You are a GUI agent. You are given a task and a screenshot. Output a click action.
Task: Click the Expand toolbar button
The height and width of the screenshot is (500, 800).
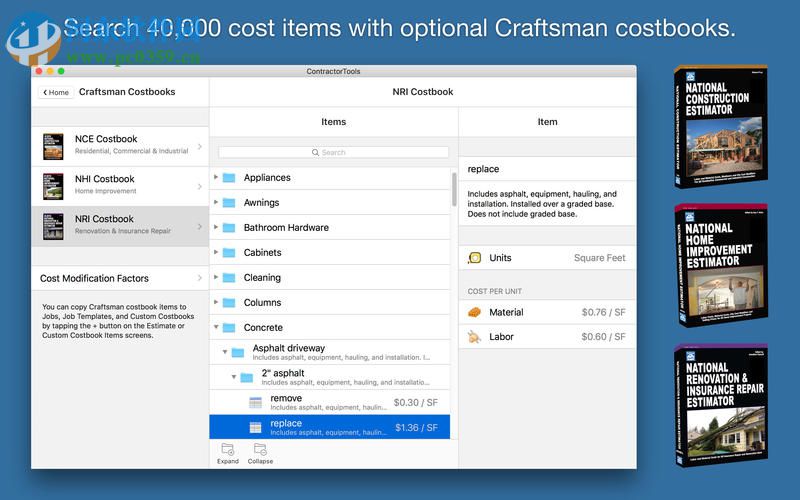[x=228, y=453]
